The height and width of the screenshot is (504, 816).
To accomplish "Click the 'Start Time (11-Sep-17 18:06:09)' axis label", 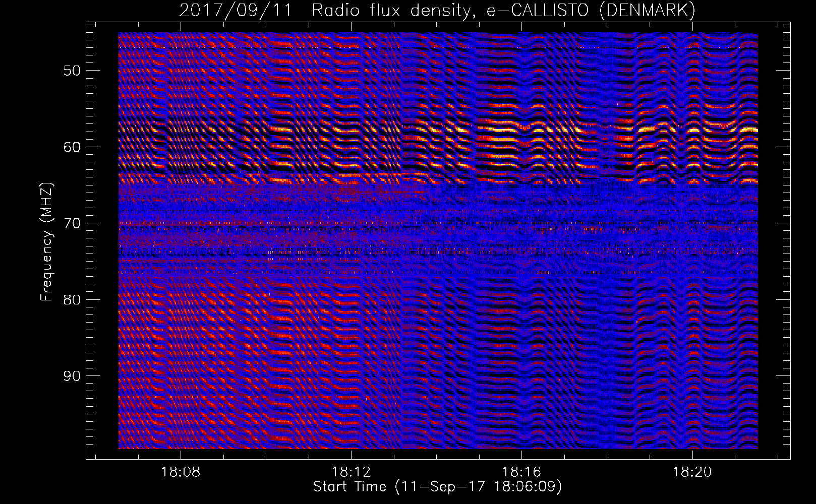I will coord(437,487).
